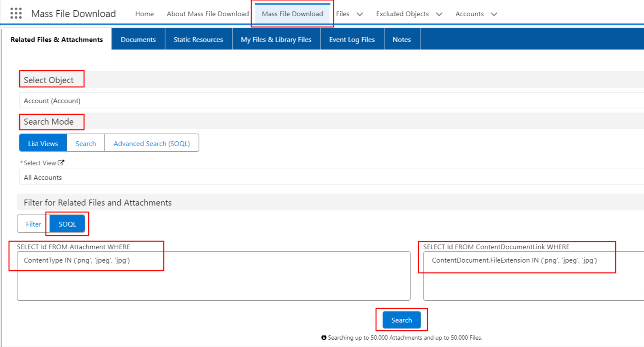The image size is (644, 347).
Task: Switch to My Files & Library Files tab
Action: [x=276, y=39]
